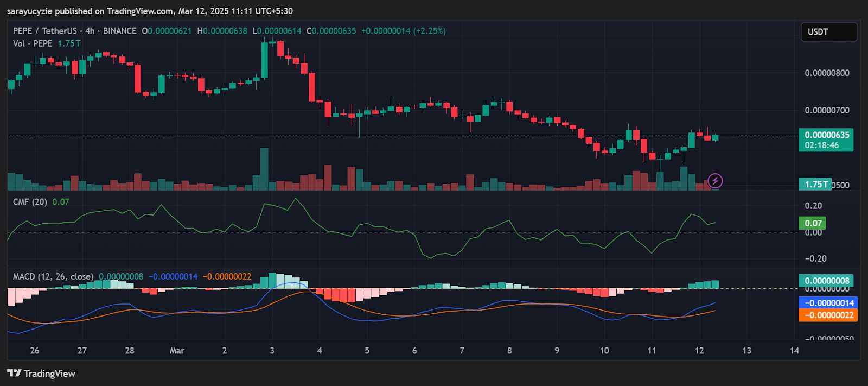Click the TradingView logo at bottom
This screenshot has width=868, height=386.
pyautogui.click(x=41, y=374)
